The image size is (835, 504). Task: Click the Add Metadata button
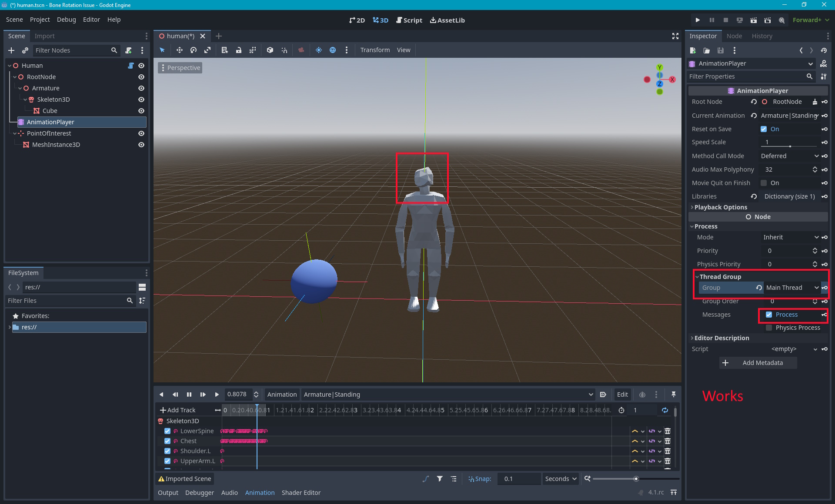click(758, 363)
